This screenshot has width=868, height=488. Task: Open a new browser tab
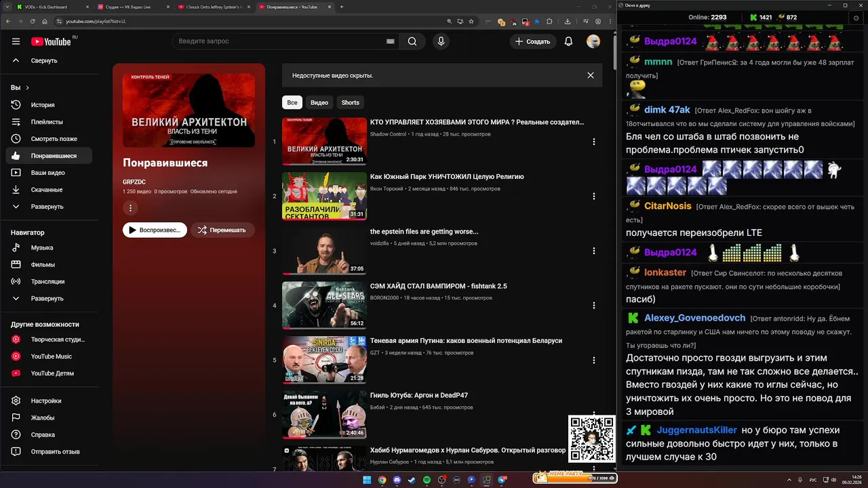(x=342, y=7)
